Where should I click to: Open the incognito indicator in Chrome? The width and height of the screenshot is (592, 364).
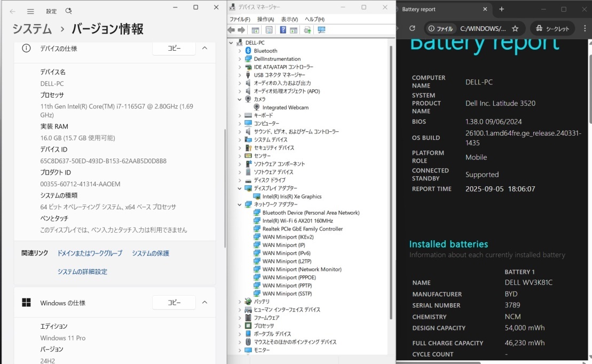click(x=552, y=28)
